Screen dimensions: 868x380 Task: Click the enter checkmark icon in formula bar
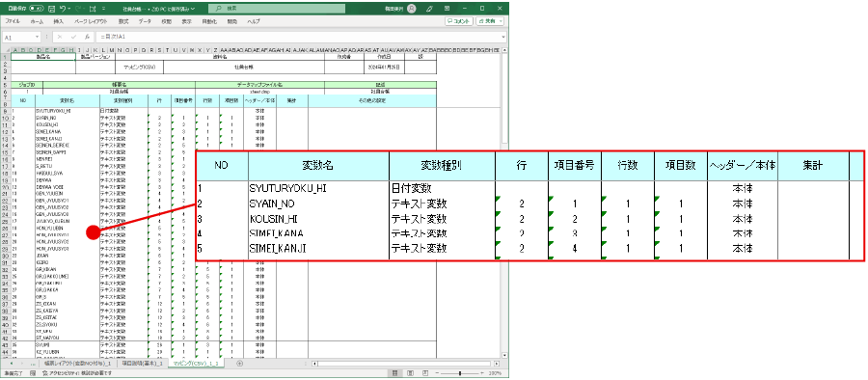[73, 37]
